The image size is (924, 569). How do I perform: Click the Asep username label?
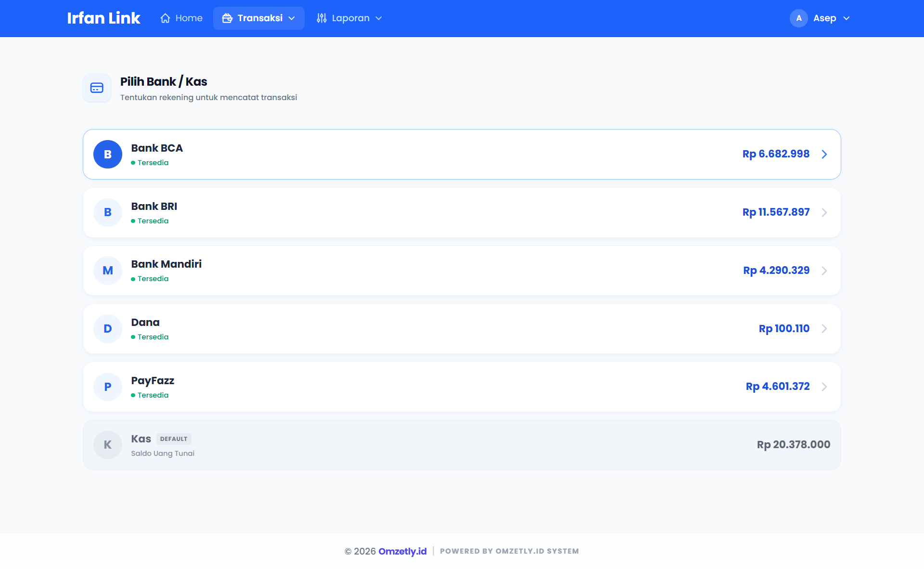coord(824,18)
